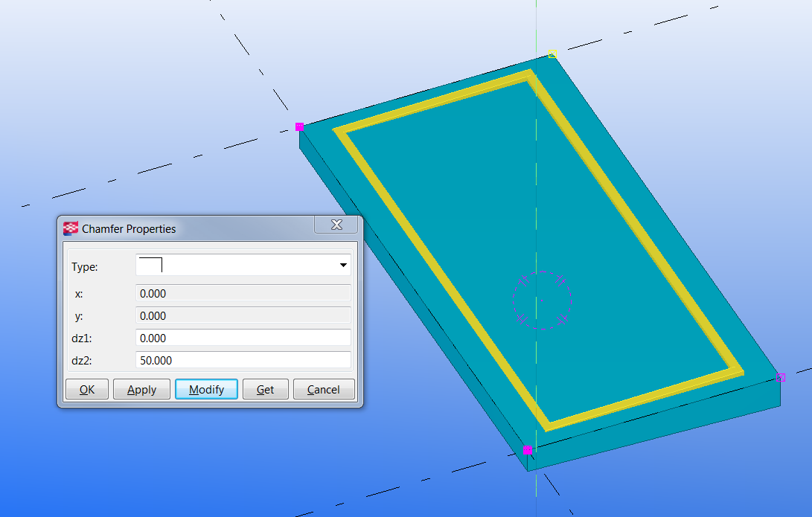Select the magenta outlined handle at right corner
Screen dimensions: 812x517
tap(781, 377)
